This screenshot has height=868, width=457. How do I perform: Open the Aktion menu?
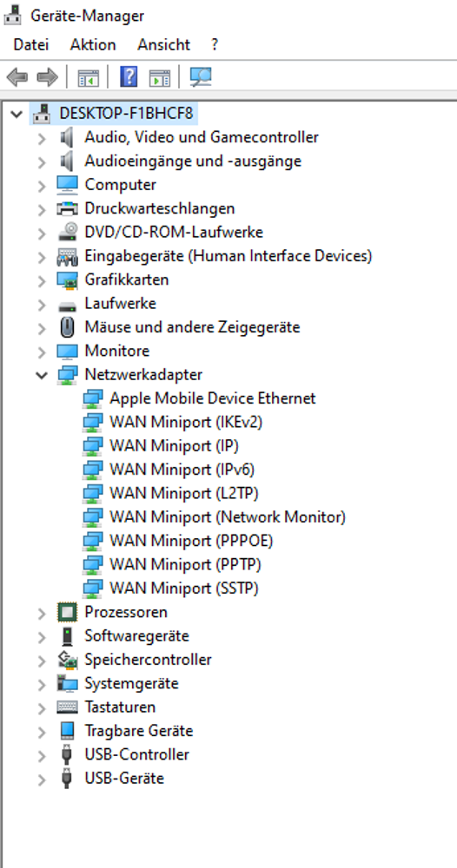[x=93, y=45]
